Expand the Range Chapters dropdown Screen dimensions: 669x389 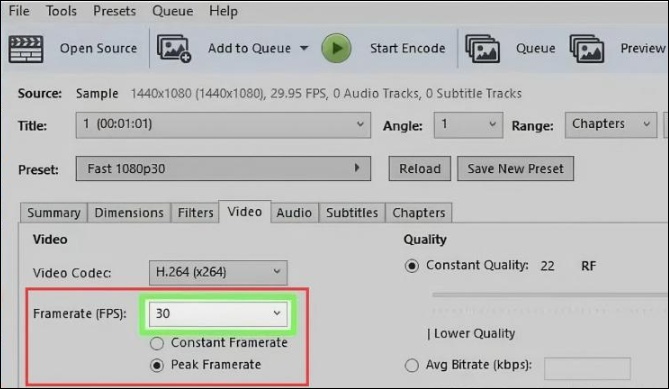pyautogui.click(x=611, y=125)
